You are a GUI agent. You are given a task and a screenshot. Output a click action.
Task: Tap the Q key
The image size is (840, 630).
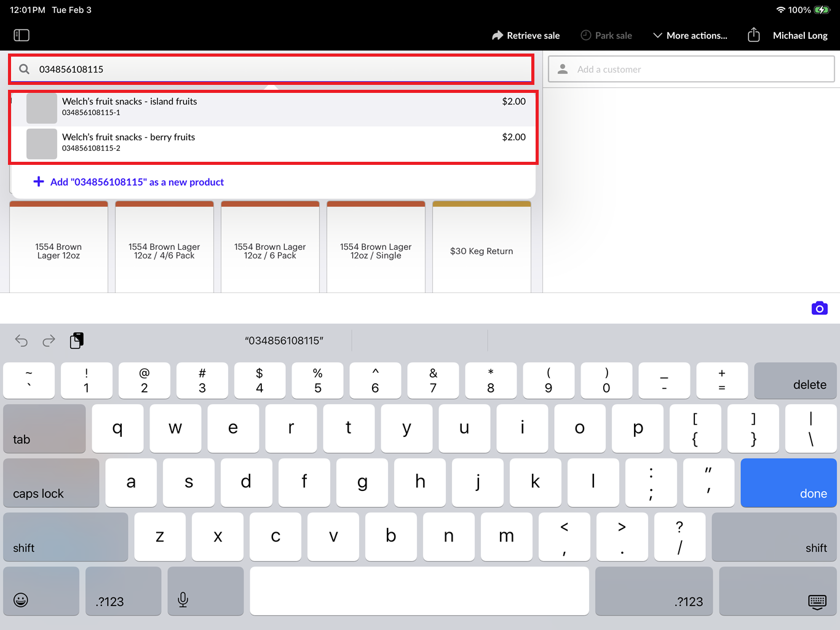(117, 429)
